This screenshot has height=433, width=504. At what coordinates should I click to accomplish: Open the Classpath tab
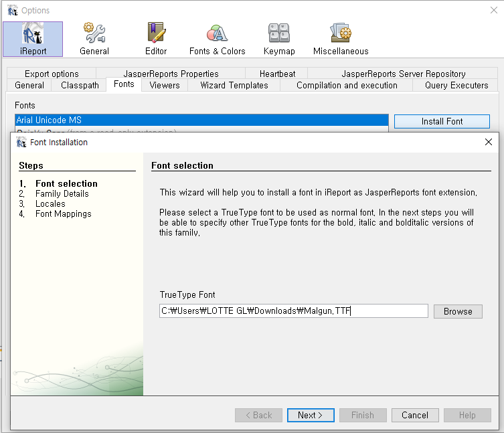pos(80,85)
